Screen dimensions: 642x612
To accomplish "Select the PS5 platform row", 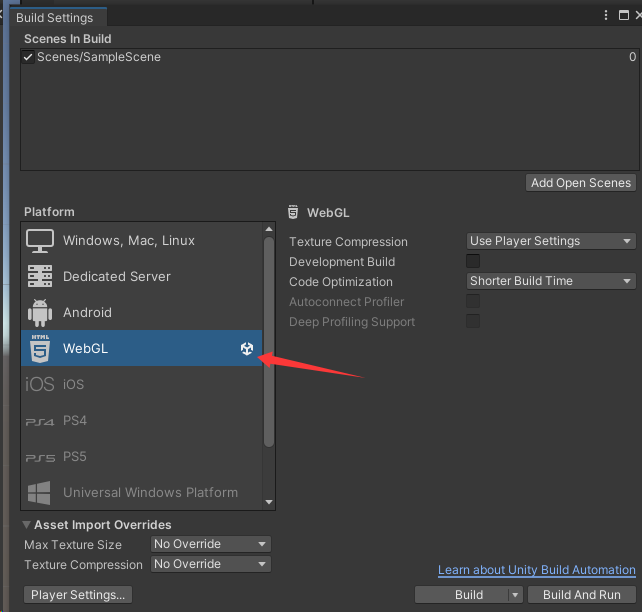I will (x=142, y=457).
